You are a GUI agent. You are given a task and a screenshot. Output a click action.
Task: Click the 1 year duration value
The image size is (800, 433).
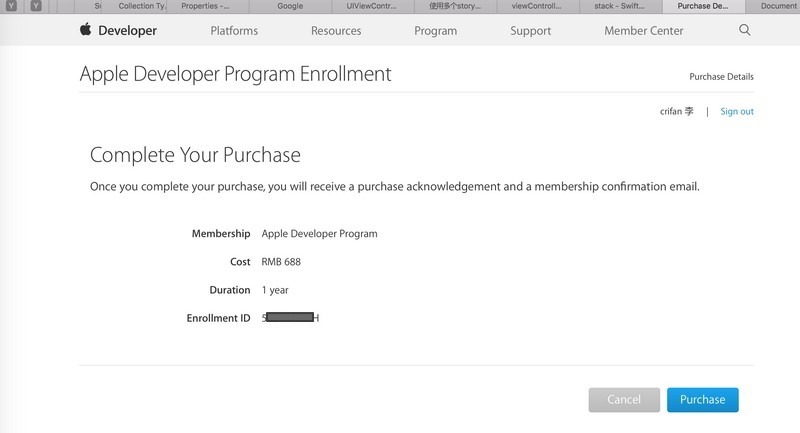(275, 290)
